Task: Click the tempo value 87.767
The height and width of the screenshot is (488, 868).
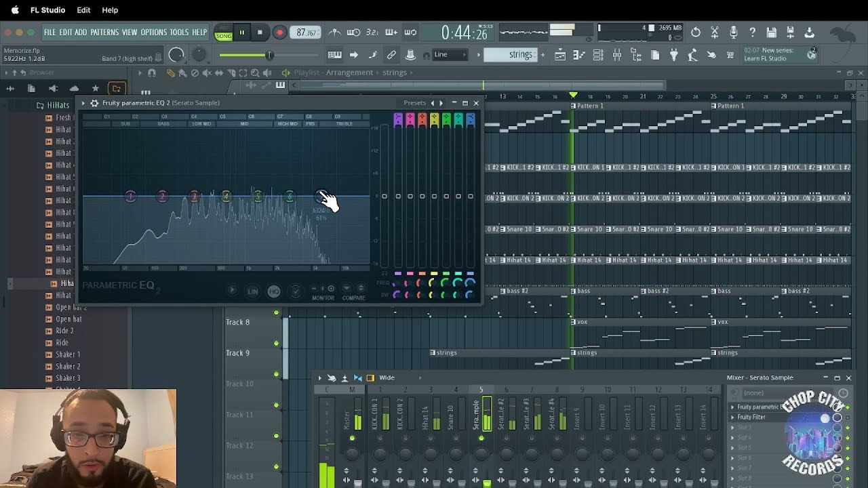Action: [x=306, y=33]
